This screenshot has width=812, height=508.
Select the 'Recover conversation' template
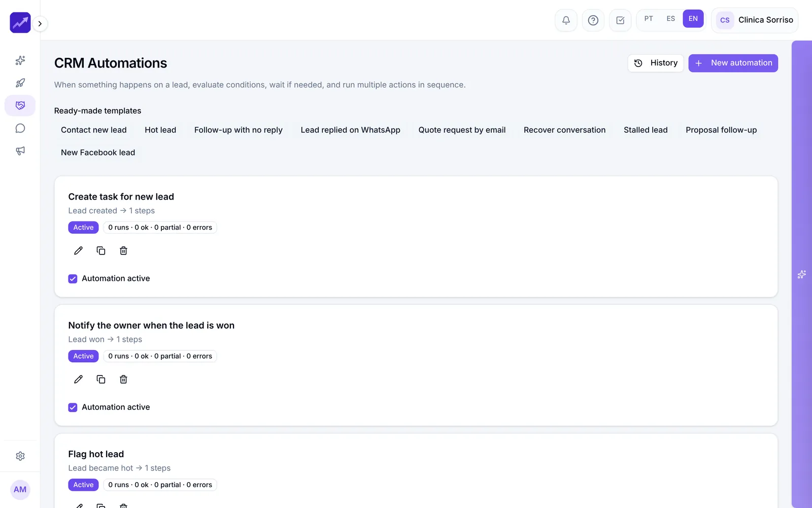[565, 130]
